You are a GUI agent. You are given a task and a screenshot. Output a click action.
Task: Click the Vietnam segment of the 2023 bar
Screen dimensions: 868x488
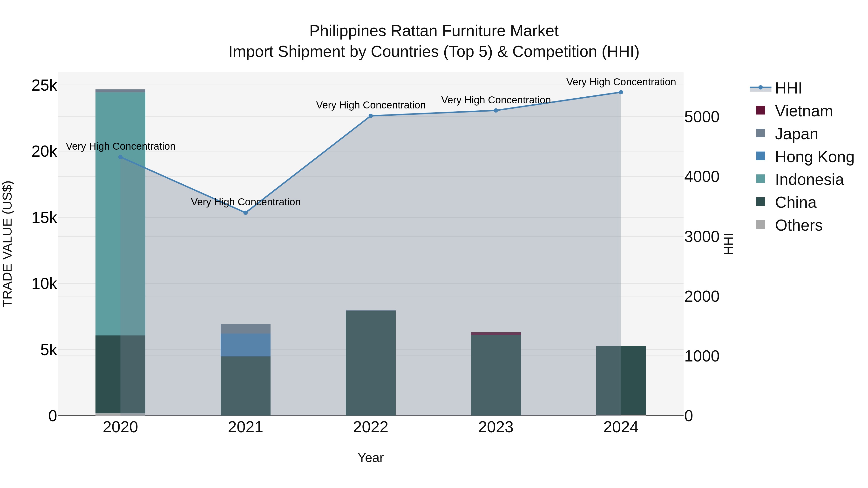click(496, 334)
